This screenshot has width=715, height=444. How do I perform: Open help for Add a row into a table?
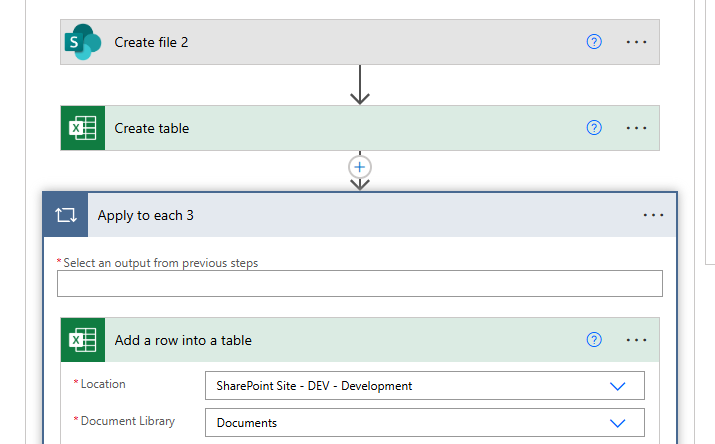coord(594,340)
